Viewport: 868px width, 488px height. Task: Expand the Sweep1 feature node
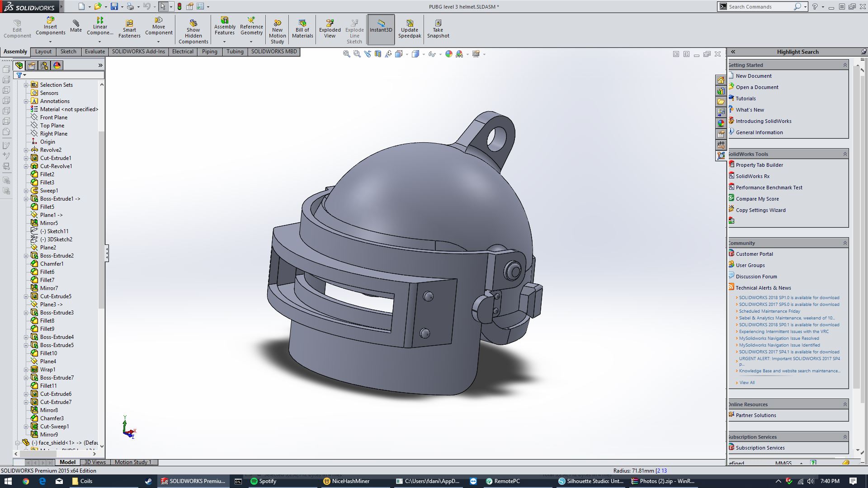point(26,191)
